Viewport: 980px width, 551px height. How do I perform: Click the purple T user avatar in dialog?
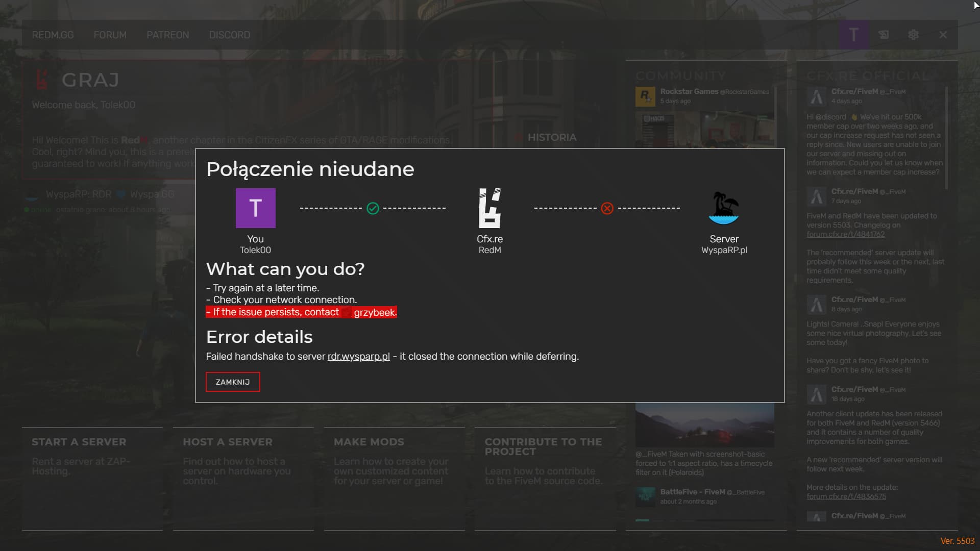point(255,208)
